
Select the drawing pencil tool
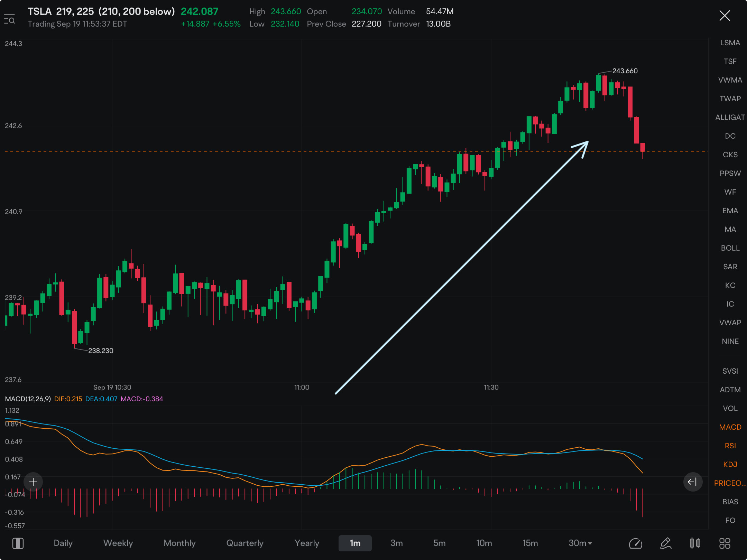(x=666, y=543)
